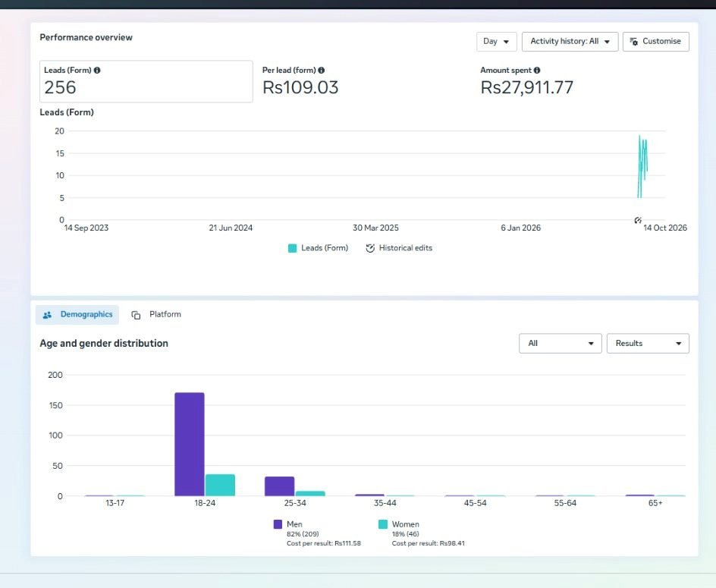Screen dimensions: 716x588
Task: Click the teal Women legend swatch
Action: point(383,524)
